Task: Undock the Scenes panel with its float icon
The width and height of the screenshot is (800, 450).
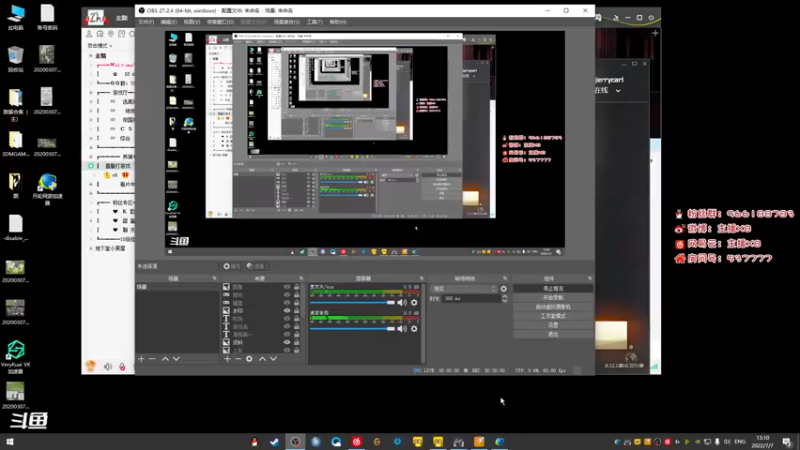Action: (x=214, y=279)
